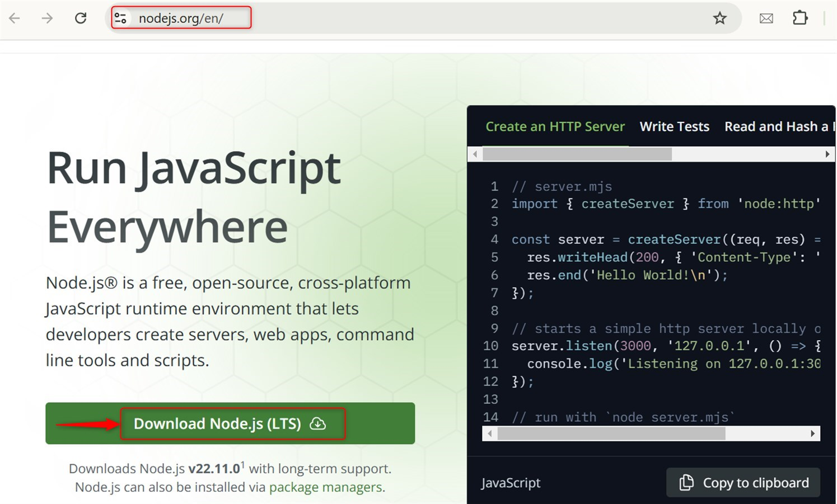Click code line '// server.mjs'
The width and height of the screenshot is (837, 504).
[562, 186]
